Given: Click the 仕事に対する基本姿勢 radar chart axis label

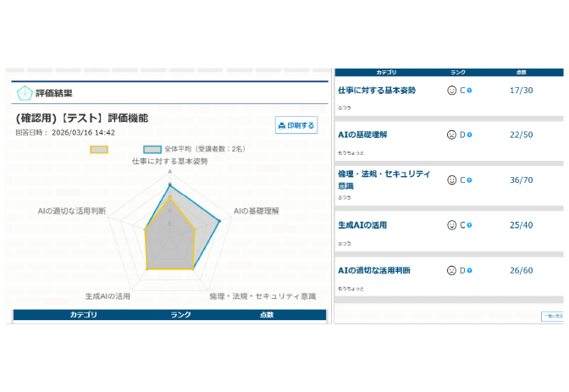Looking at the screenshot, I should pyautogui.click(x=170, y=161).
